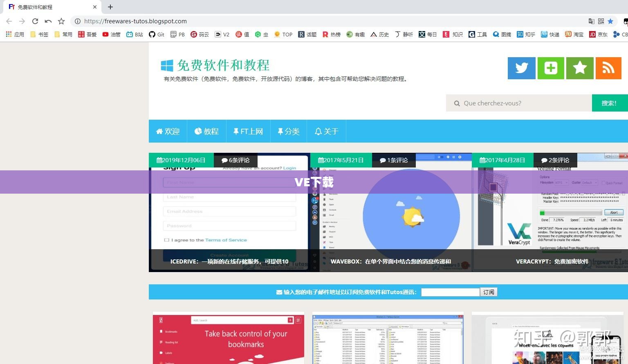Click the address bar URL

(x=135, y=21)
